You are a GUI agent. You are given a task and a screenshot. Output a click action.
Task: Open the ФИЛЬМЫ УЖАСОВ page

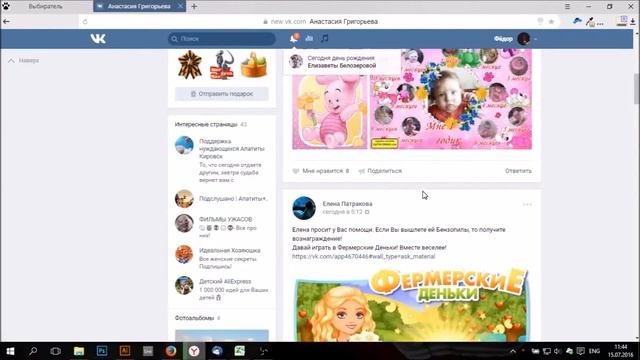pyautogui.click(x=225, y=219)
